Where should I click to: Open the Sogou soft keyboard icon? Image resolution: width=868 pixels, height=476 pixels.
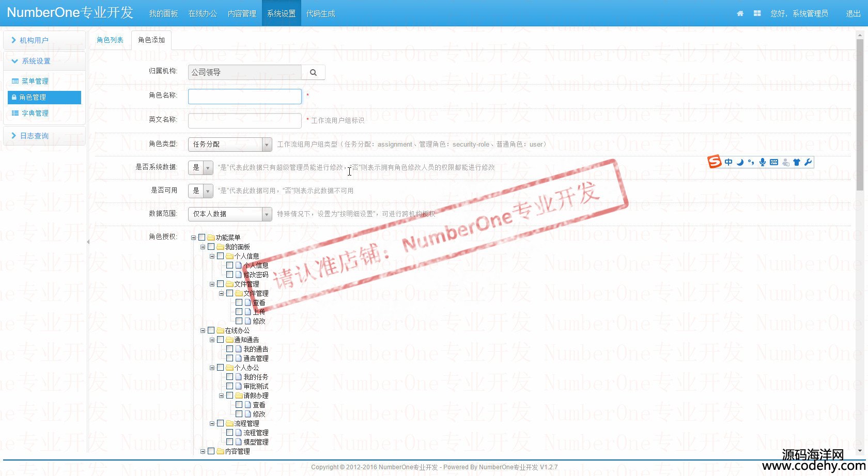click(x=773, y=162)
